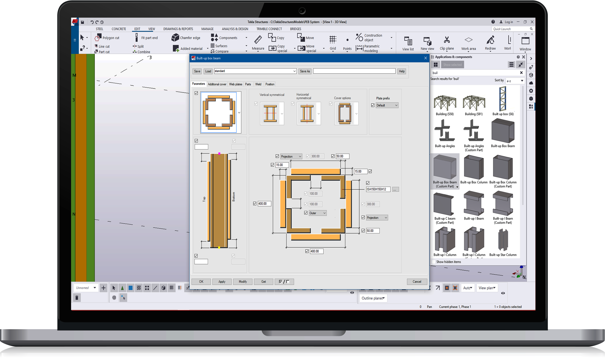The height and width of the screenshot is (364, 605).
Task: Click the Apply button
Action: click(222, 282)
